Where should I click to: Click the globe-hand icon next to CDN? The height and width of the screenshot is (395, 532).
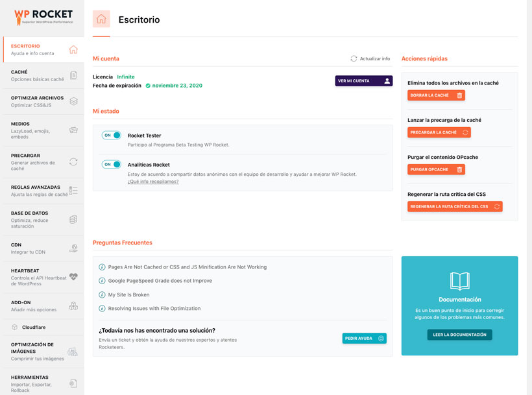73,248
